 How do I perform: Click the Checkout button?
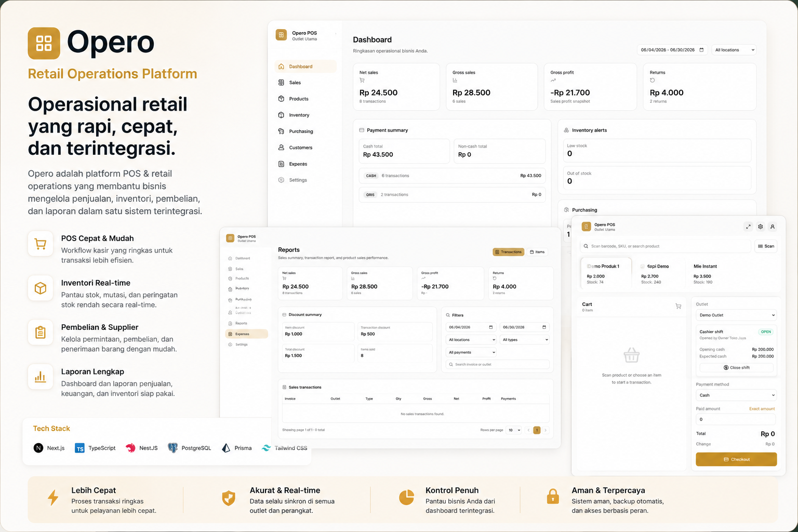pos(736,459)
